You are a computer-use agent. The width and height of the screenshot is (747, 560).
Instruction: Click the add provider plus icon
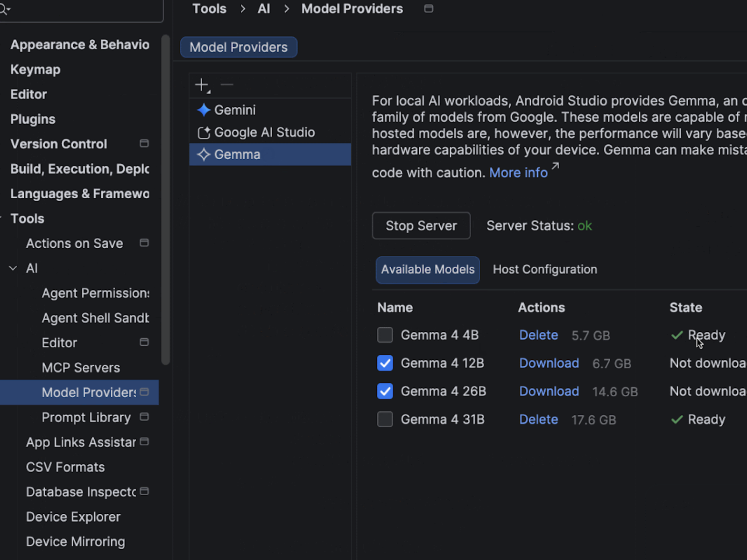[202, 85]
